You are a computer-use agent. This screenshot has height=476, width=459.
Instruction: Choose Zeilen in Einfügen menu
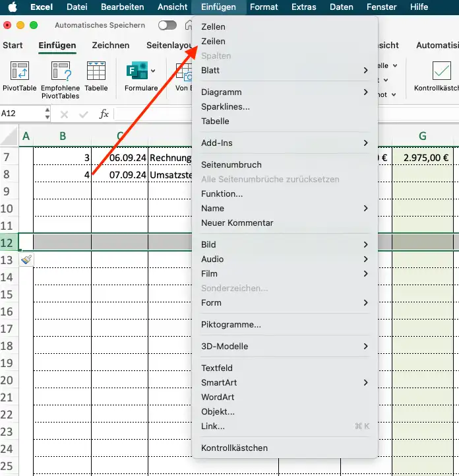pyautogui.click(x=285, y=42)
